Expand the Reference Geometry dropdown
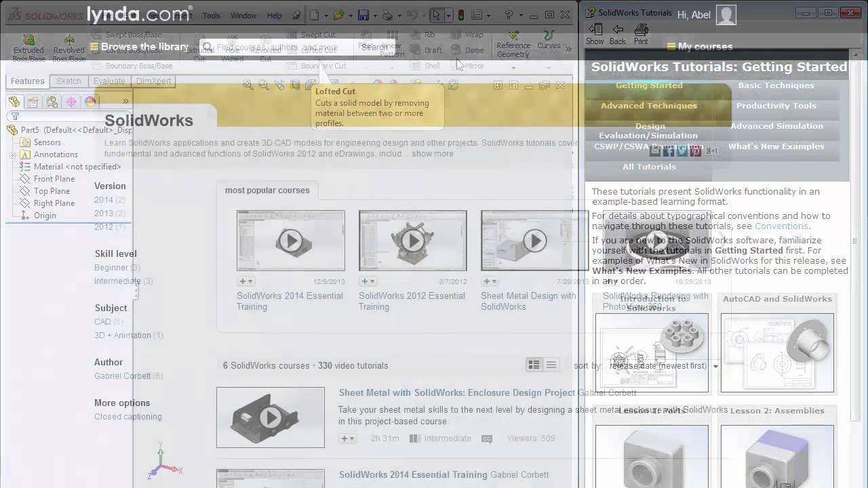This screenshot has height=488, width=868. click(513, 66)
